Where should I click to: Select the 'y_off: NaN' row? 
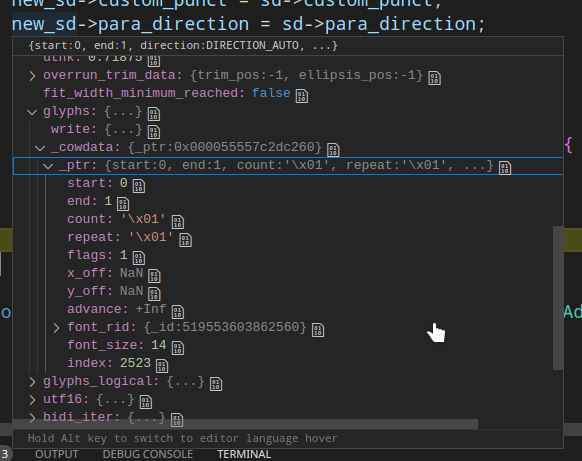[x=288, y=292]
